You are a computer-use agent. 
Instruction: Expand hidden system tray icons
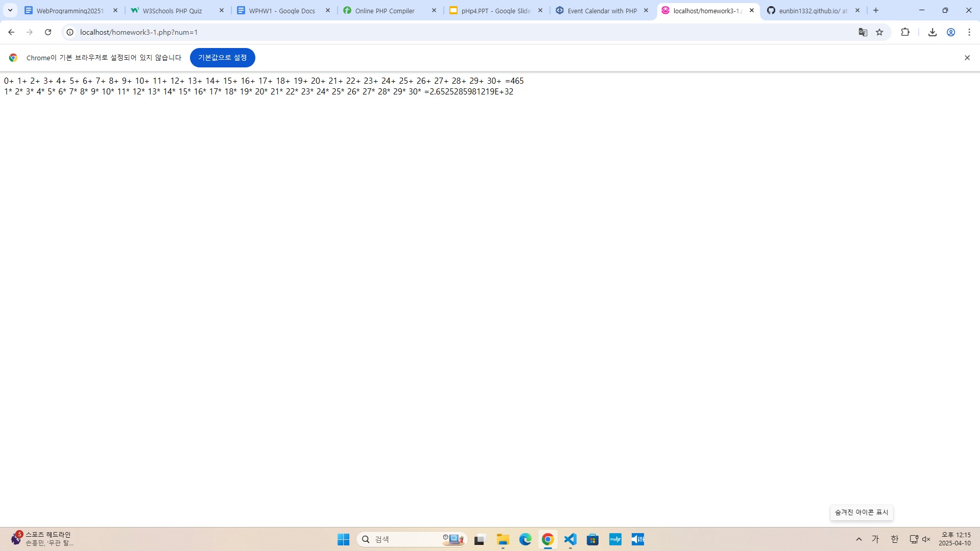858,539
